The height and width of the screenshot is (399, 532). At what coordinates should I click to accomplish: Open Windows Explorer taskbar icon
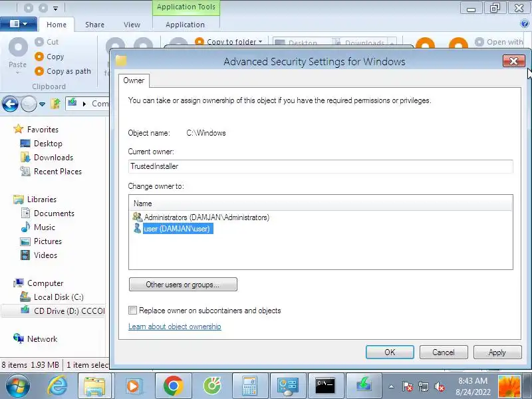pyautogui.click(x=94, y=386)
